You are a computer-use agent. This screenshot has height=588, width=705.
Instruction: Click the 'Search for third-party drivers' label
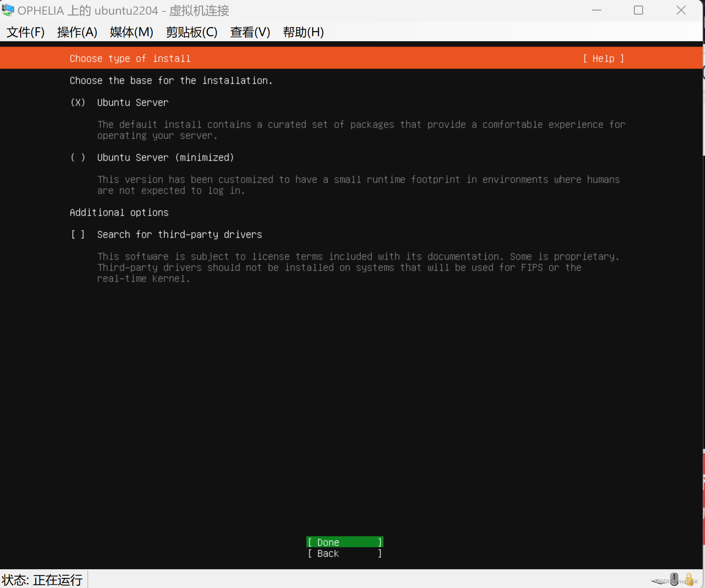click(180, 235)
